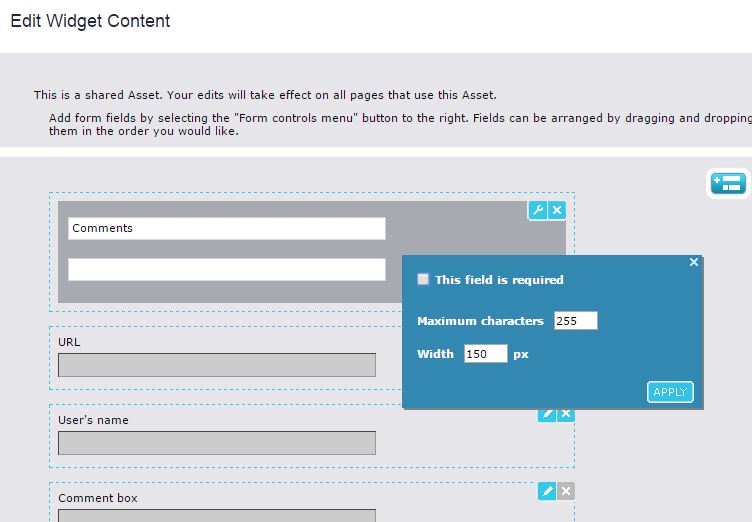The image size is (752, 522).
Task: Edit the Comment box field pencil icon
Action: pos(547,491)
